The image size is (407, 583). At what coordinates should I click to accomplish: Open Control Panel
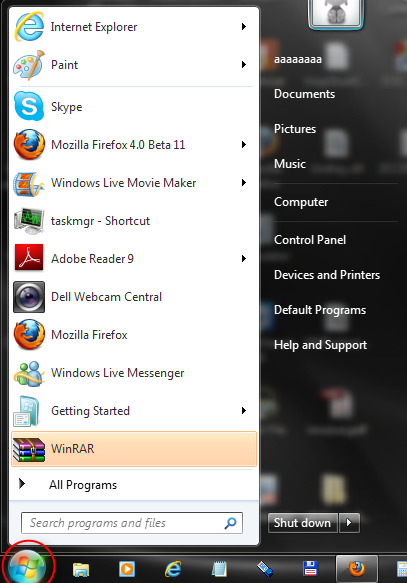point(310,240)
